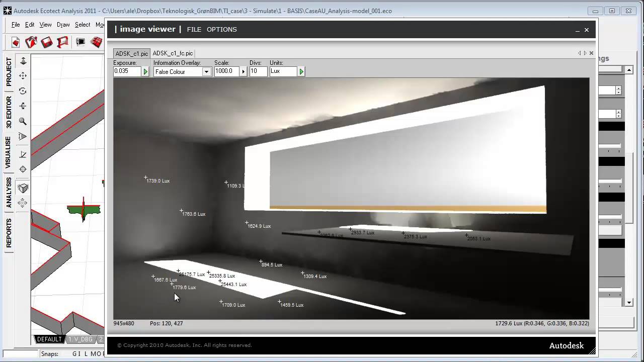Open the REPORTS side tab
Viewport: 644px width, 362px height.
point(9,233)
